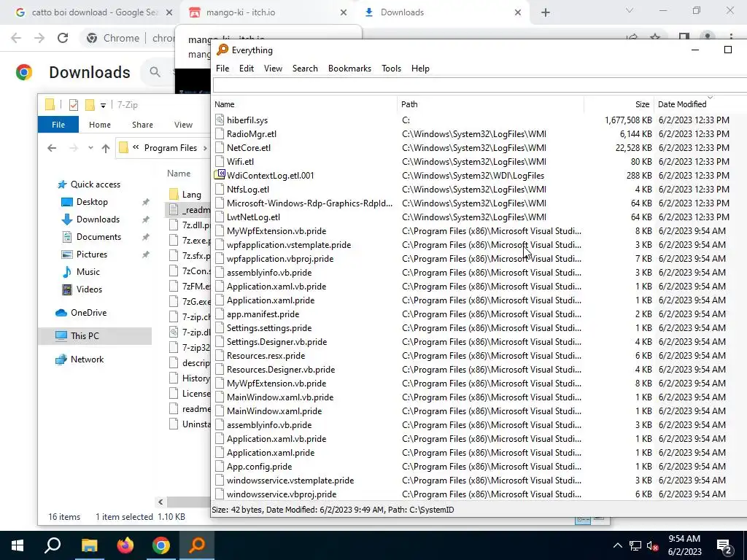Go back in File Explorer
This screenshot has width=747, height=560.
pyautogui.click(x=52, y=148)
